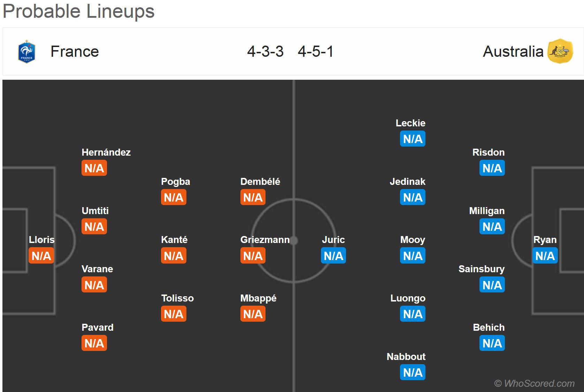Click France's 4-3-3 formation text
The width and height of the screenshot is (584, 392).
click(x=265, y=52)
